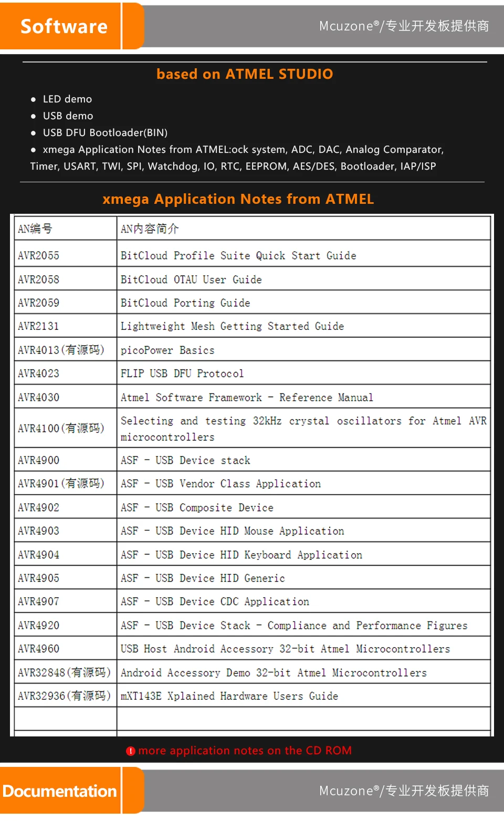Click 'BitCloud OTAU User Guide'
Image resolution: width=504 pixels, height=821 pixels.
tap(191, 279)
